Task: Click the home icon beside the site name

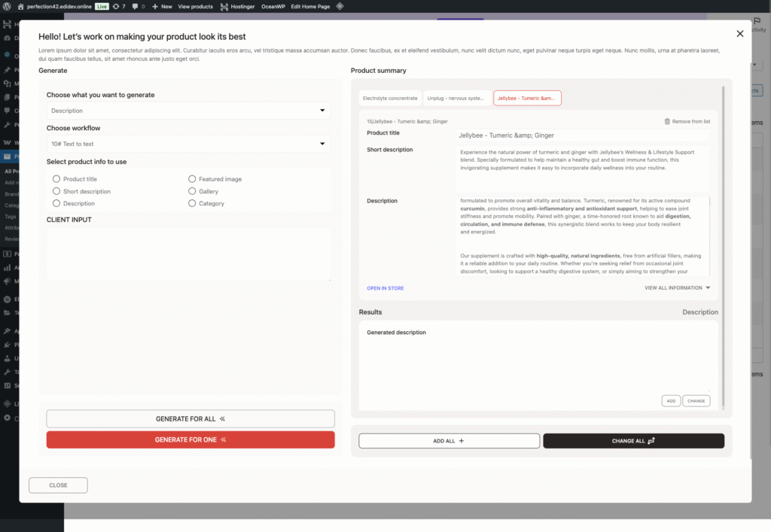Action: pyautogui.click(x=20, y=6)
